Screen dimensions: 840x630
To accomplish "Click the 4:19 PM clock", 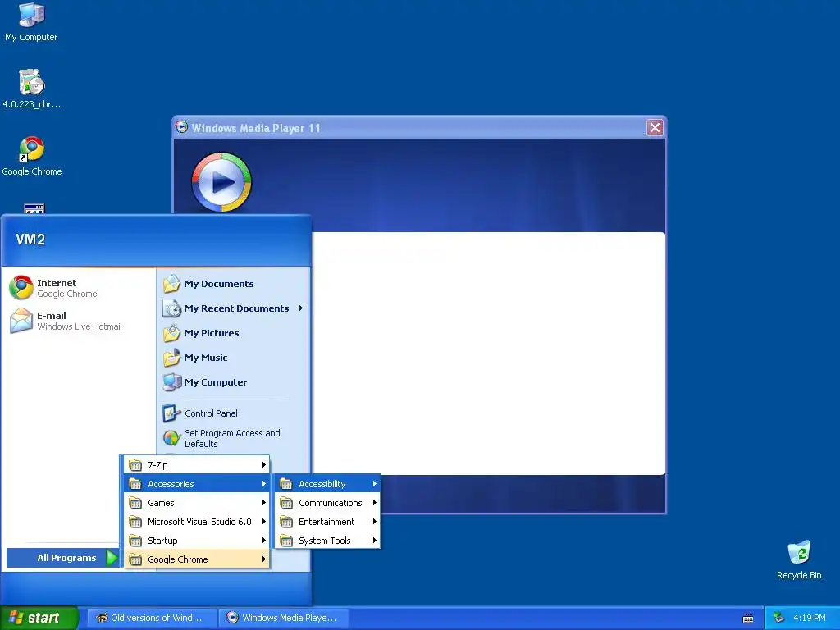I will [x=810, y=618].
